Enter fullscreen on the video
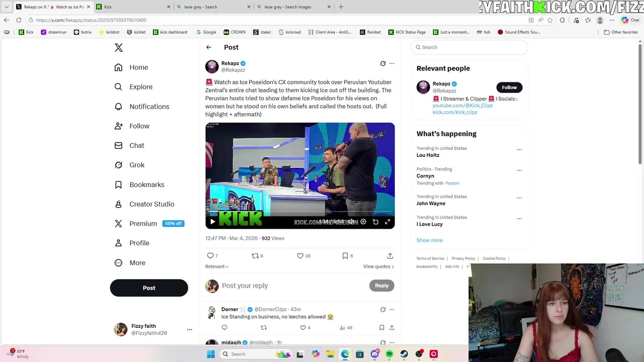The image size is (644, 362). click(x=387, y=222)
